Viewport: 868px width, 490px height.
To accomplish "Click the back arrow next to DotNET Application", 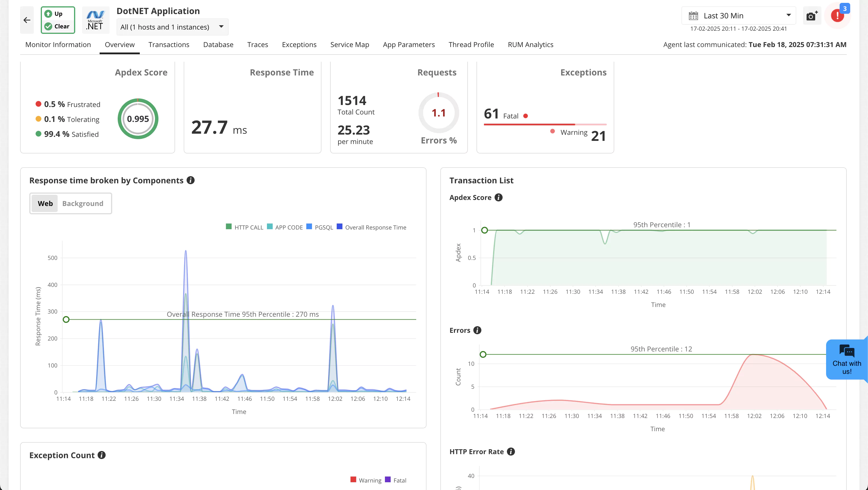I will click(x=27, y=20).
